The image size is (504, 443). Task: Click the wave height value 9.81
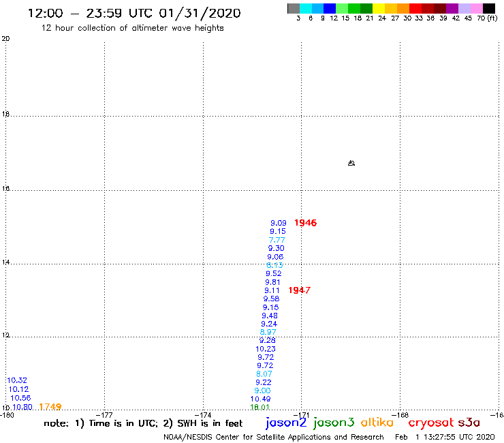[272, 282]
